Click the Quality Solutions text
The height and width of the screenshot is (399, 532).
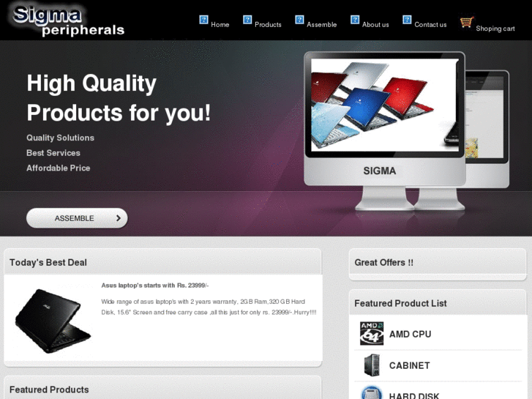point(61,138)
